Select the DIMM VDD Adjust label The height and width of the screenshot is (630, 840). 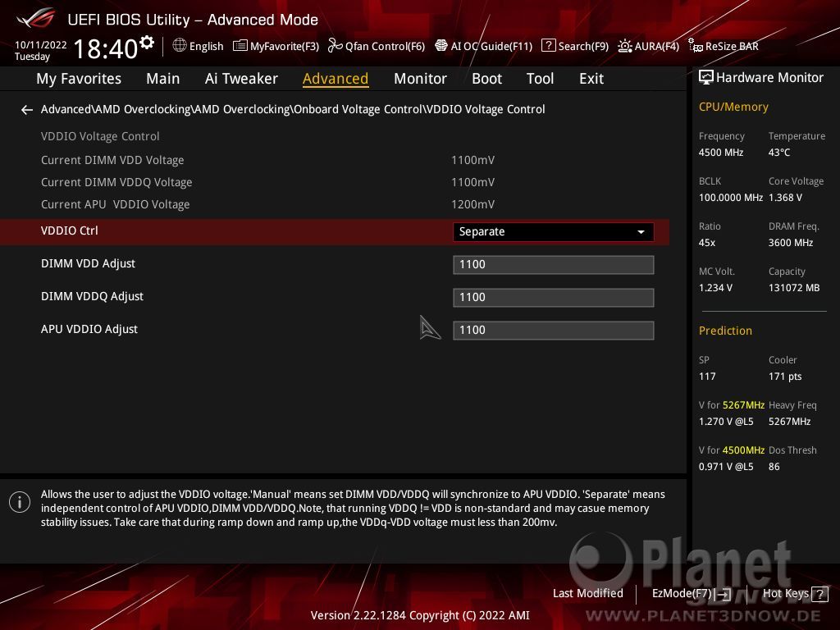pyautogui.click(x=88, y=263)
